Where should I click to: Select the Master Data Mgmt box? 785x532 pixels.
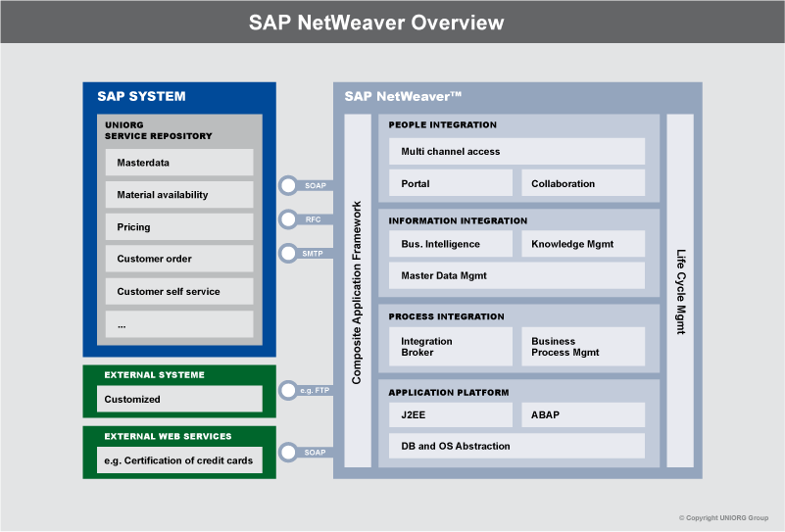(x=516, y=275)
